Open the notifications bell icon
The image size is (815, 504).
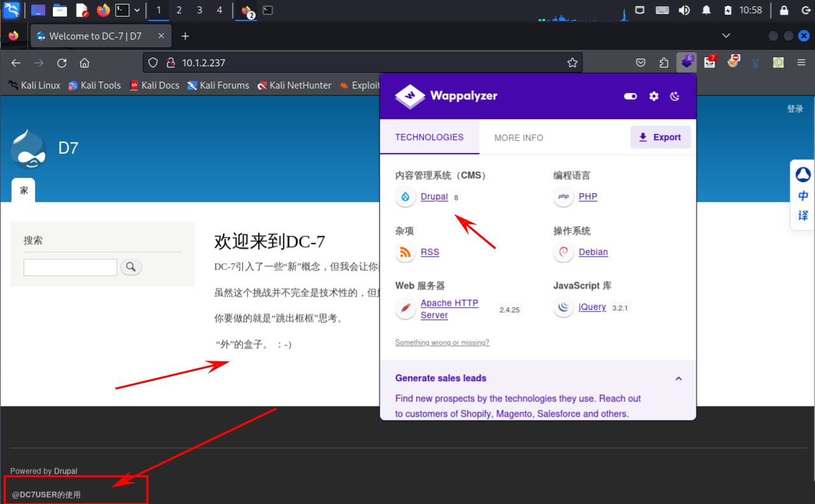pos(706,10)
